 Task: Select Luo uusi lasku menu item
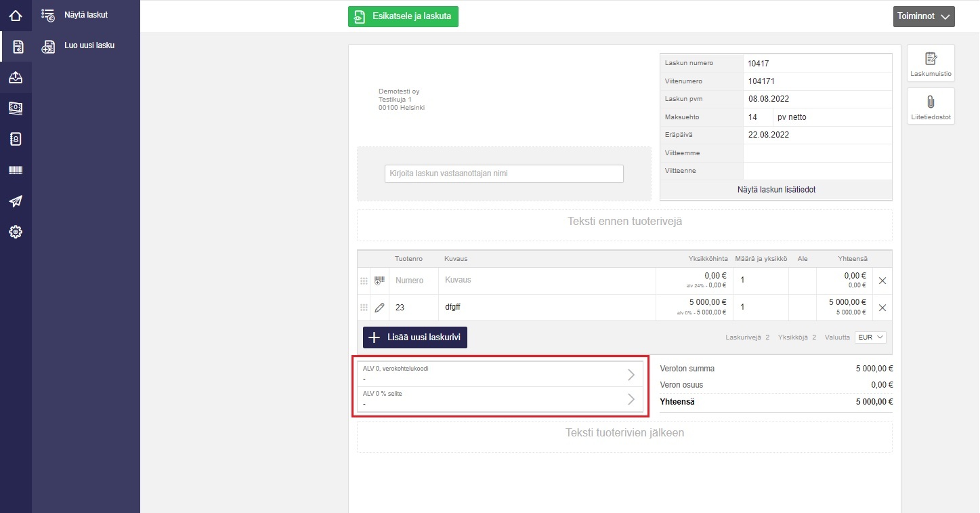(x=89, y=45)
